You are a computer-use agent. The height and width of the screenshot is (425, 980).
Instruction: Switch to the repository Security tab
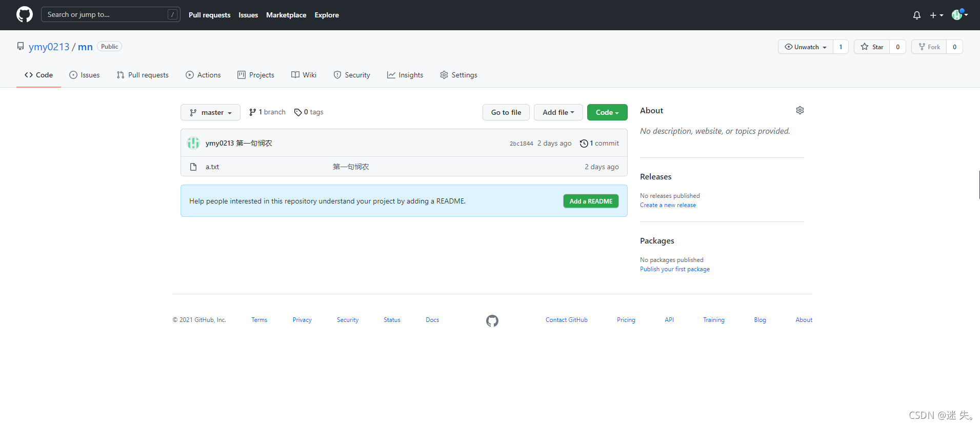(x=352, y=75)
